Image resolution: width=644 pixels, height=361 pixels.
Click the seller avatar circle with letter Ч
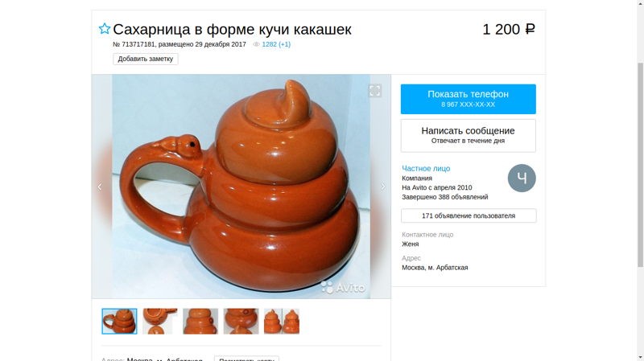coord(522,178)
